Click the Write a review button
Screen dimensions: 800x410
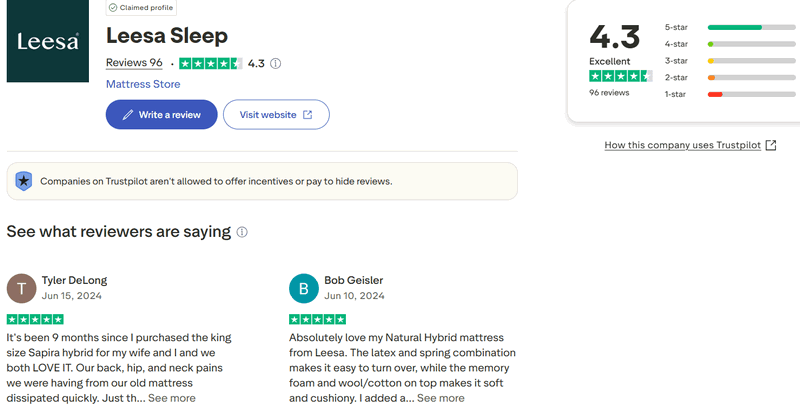point(160,115)
